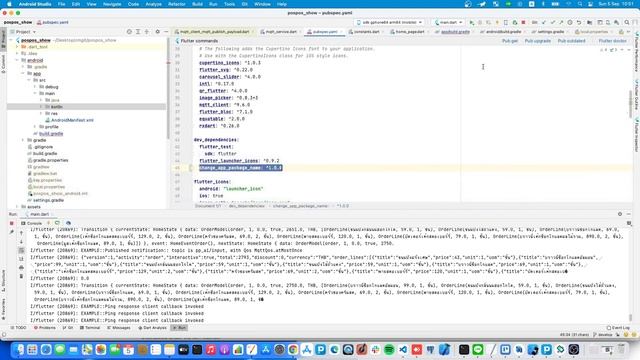Click the Search Everywhere magnifier icon
The image size is (640, 360).
click(x=627, y=22)
